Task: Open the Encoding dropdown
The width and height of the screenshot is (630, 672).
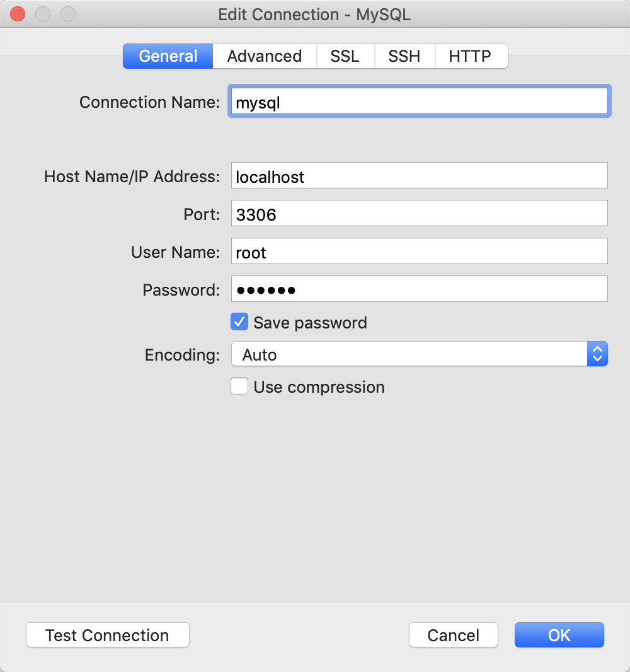Action: tap(409, 354)
